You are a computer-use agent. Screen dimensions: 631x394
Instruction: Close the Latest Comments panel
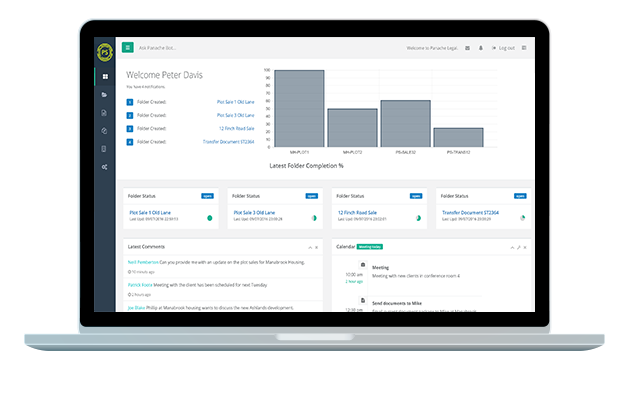coord(316,247)
